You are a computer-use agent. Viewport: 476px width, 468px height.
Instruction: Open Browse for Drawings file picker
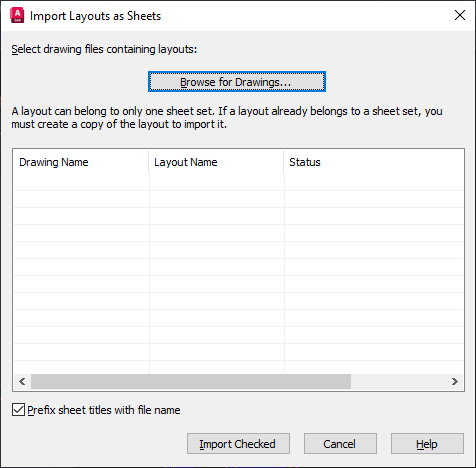point(237,82)
